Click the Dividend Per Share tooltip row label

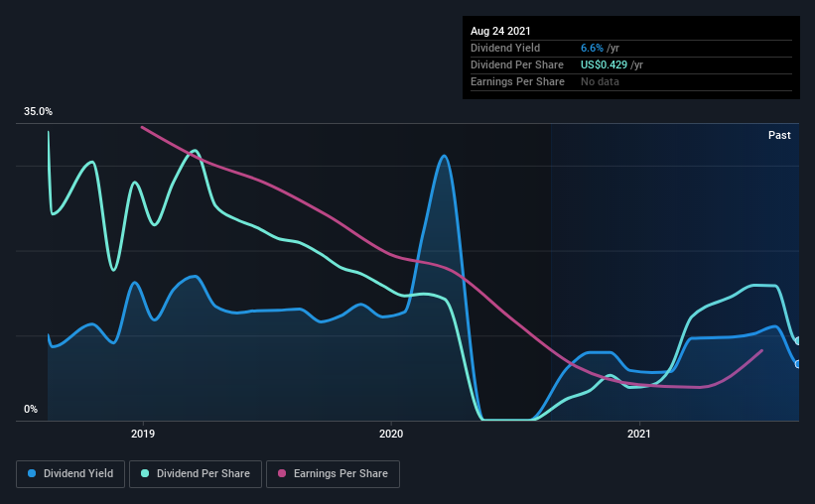pyautogui.click(x=517, y=64)
